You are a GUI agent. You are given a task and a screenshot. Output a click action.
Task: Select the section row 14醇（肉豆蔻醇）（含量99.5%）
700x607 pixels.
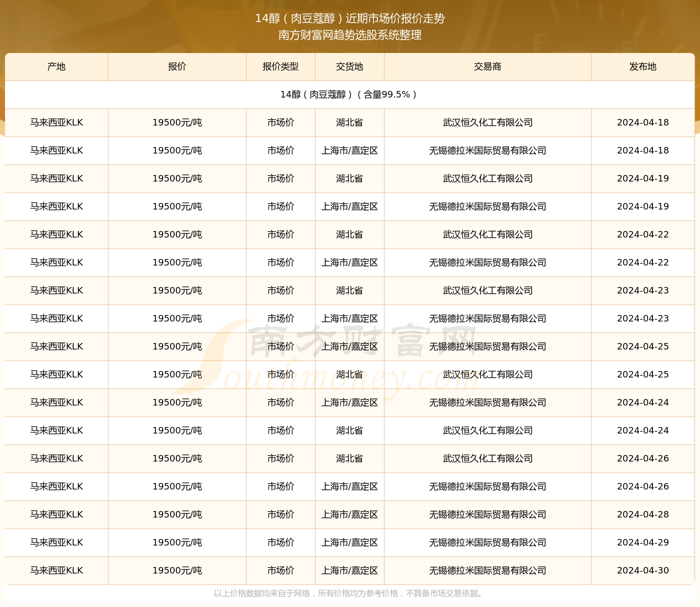pos(349,94)
